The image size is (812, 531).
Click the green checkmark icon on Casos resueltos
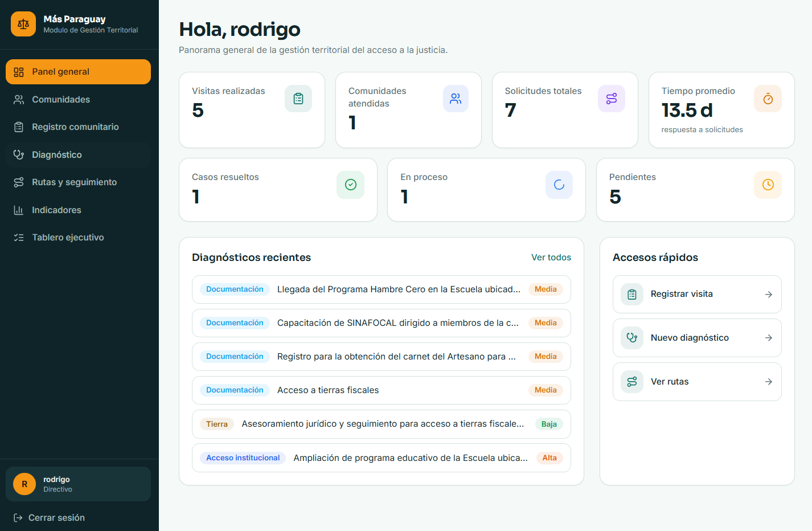[x=351, y=185]
